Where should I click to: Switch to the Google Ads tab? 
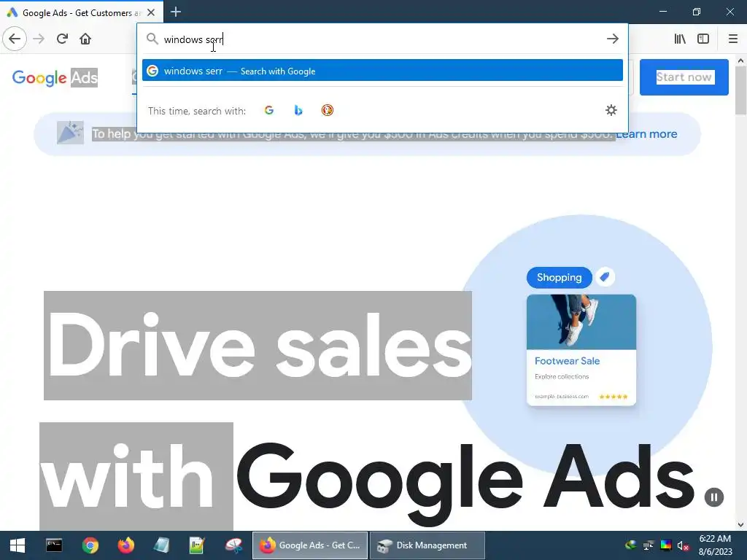pos(76,12)
